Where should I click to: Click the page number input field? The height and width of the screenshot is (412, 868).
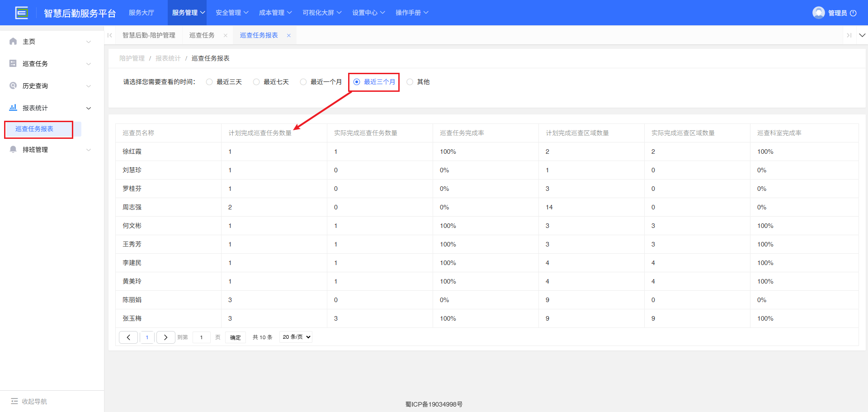pyautogui.click(x=202, y=337)
